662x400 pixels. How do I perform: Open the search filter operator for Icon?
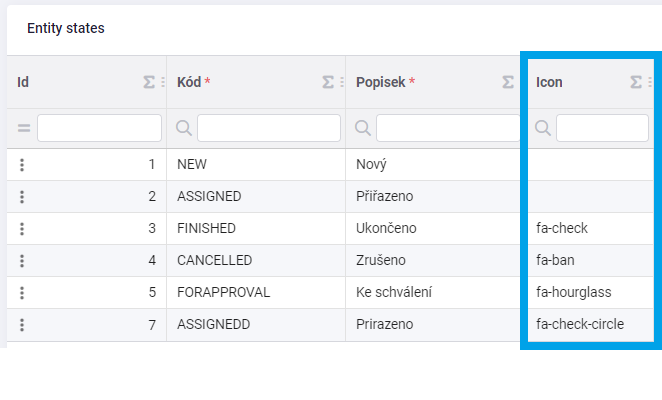pyautogui.click(x=543, y=128)
